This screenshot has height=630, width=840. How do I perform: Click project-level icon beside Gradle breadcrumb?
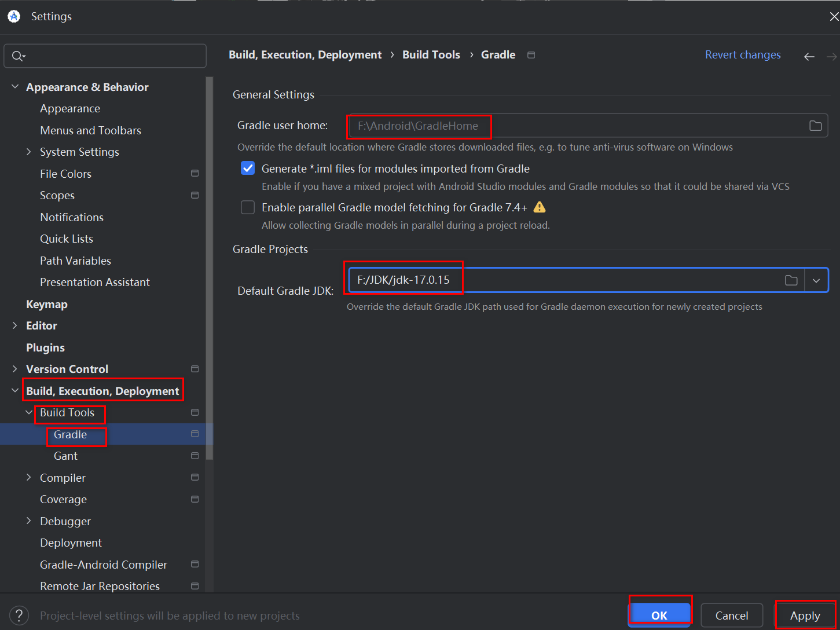pyautogui.click(x=531, y=55)
